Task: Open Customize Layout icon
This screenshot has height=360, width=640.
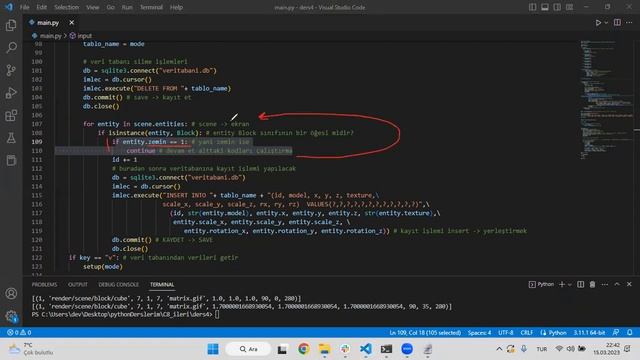Action: pyautogui.click(x=569, y=7)
